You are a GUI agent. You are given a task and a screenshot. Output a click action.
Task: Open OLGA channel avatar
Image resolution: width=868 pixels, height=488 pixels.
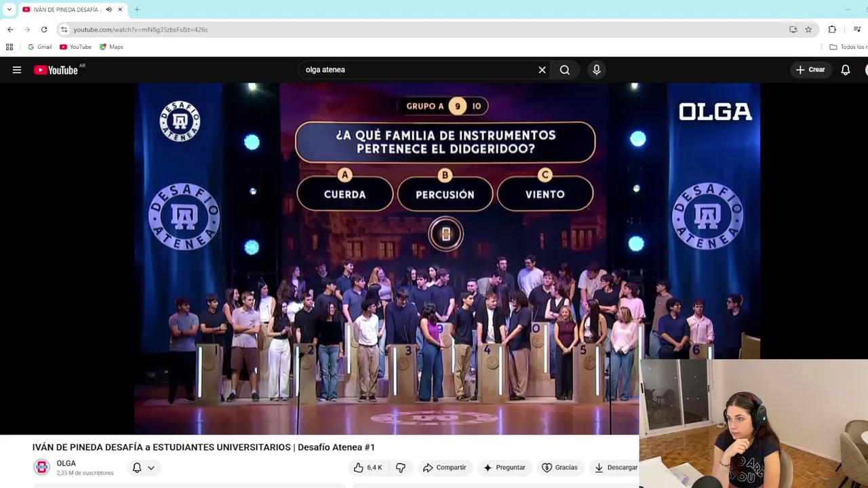pos(42,467)
